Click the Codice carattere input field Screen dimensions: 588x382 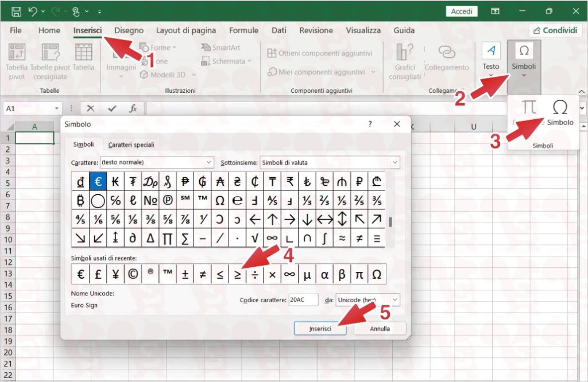pos(303,299)
